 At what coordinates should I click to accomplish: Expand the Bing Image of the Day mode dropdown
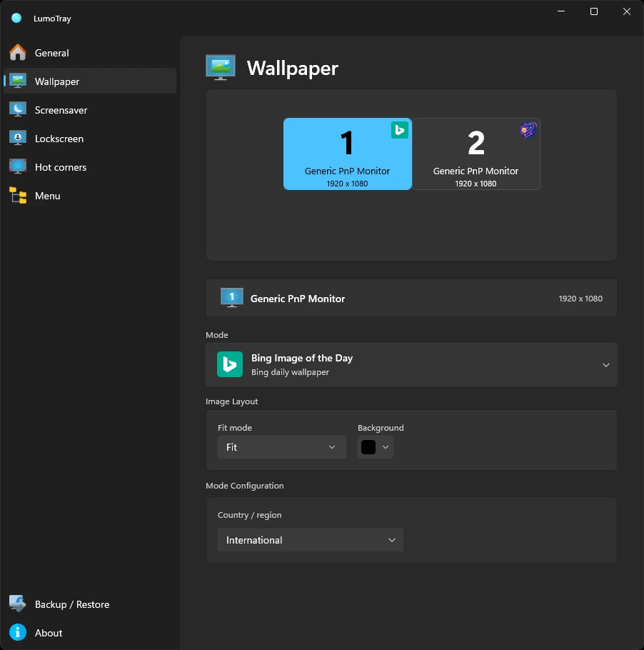(x=411, y=365)
